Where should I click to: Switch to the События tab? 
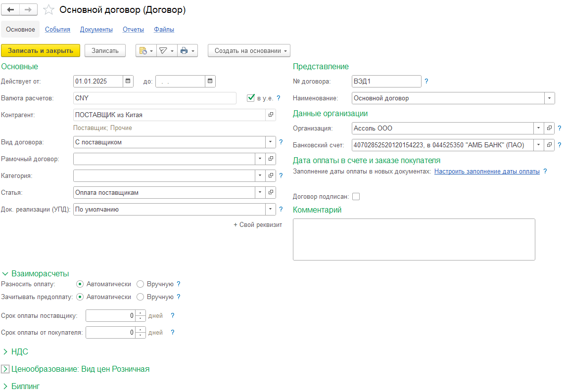(57, 30)
